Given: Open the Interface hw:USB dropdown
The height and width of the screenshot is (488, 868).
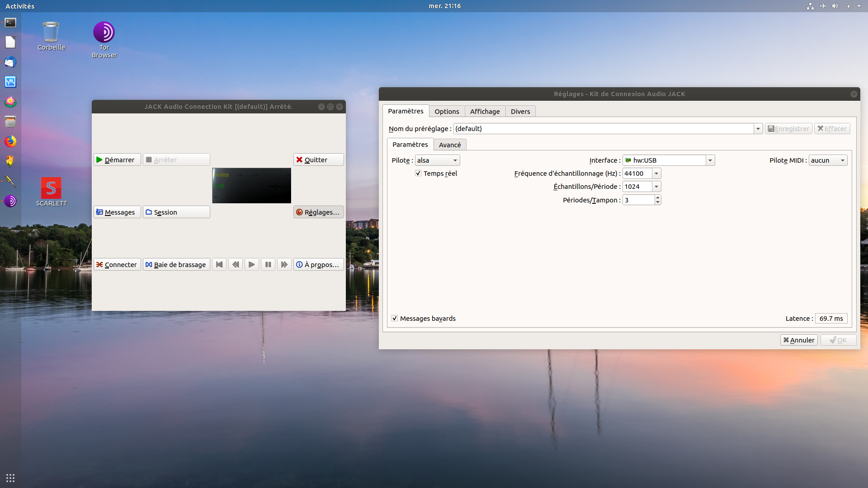Looking at the screenshot, I should (710, 160).
